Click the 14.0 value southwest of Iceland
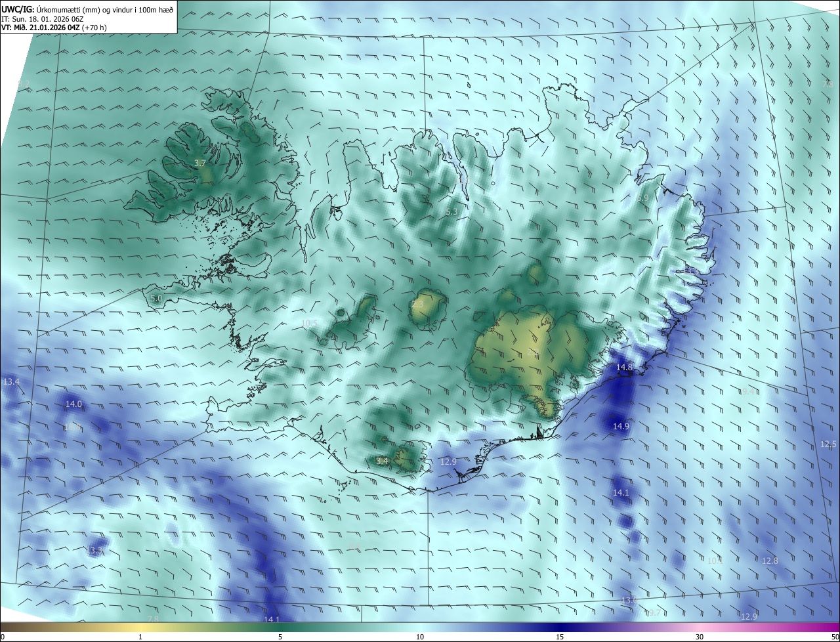This screenshot has height=642, width=840. click(74, 404)
